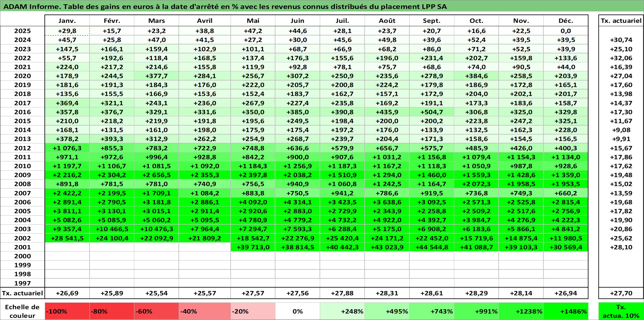Click the +228,0 cell in 2014
Screen dimensions: 644x320
(x=566, y=130)
